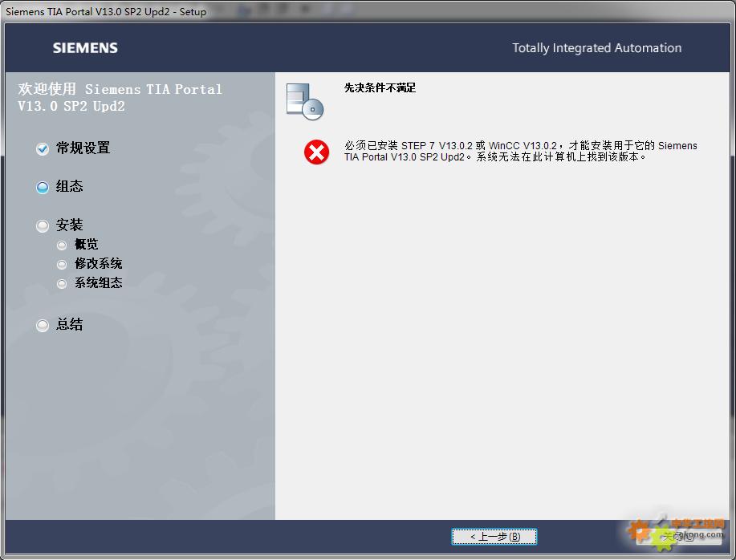Click the 修改系统 sub-step label
The image size is (736, 560).
tap(99, 264)
